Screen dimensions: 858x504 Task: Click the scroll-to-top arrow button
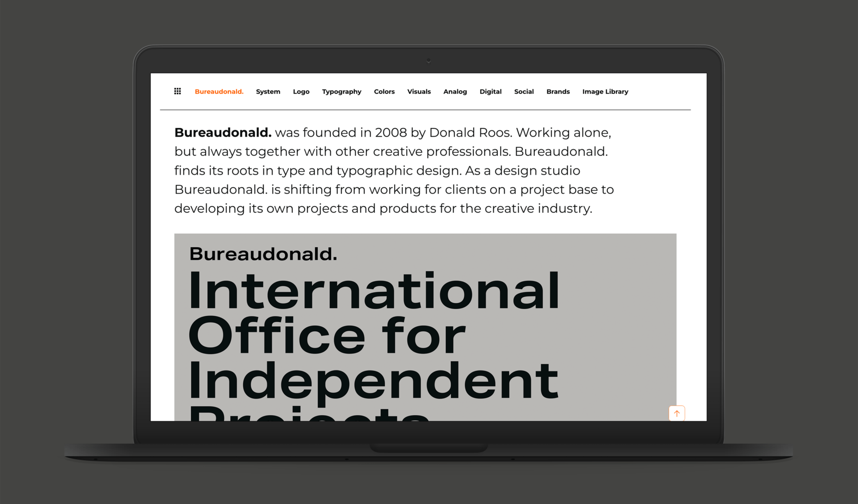pyautogui.click(x=677, y=413)
